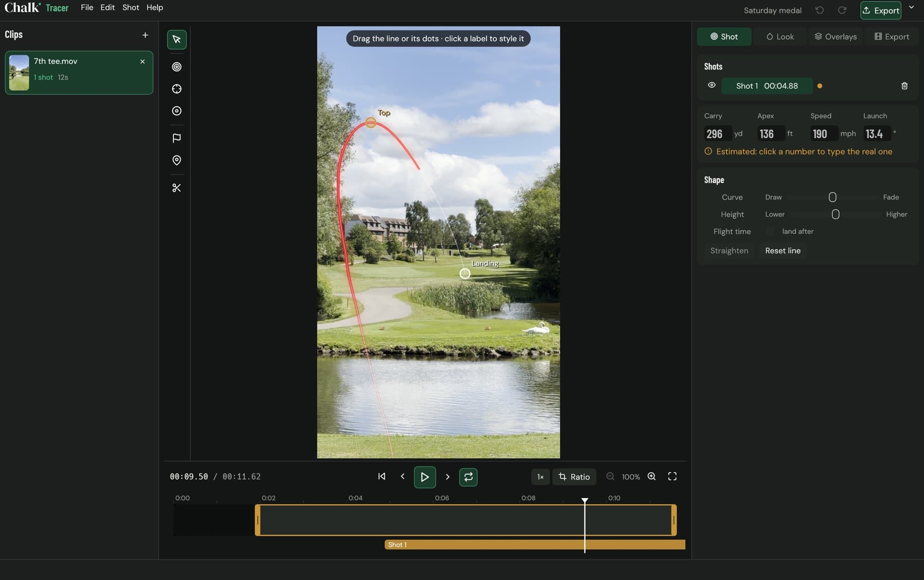Toggle Shot 1 visibility eye
This screenshot has width=924, height=580.
tap(711, 85)
